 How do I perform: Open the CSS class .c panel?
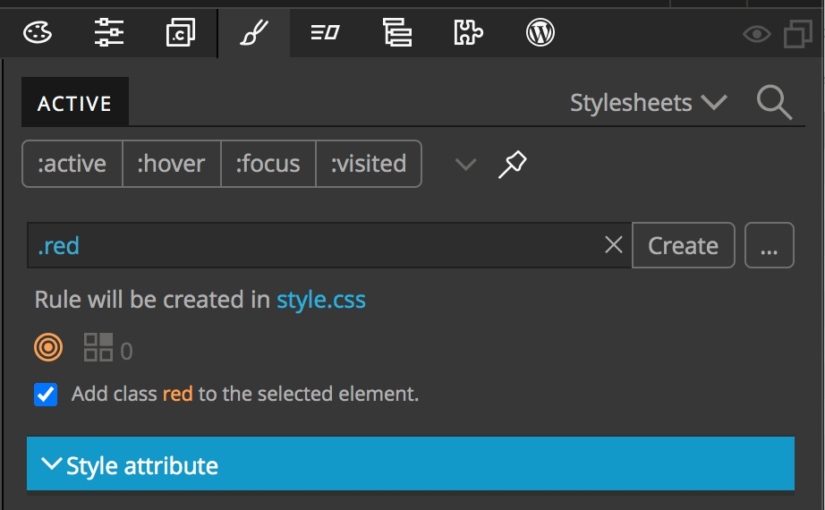click(x=180, y=33)
